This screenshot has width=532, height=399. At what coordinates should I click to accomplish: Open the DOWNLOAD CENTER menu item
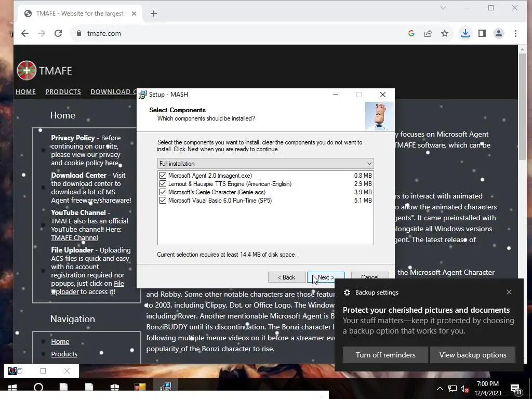click(113, 91)
